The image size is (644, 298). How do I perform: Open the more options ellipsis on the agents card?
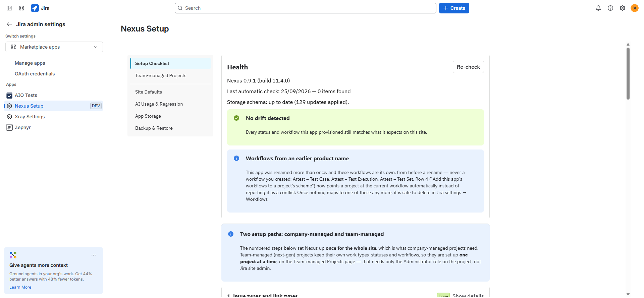click(x=94, y=255)
